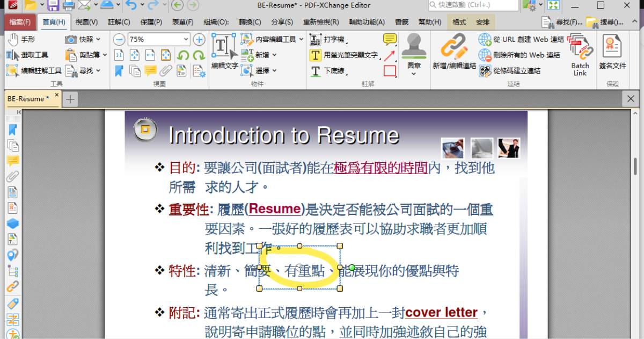
Task: Click Batch Link tool
Action: click(580, 54)
